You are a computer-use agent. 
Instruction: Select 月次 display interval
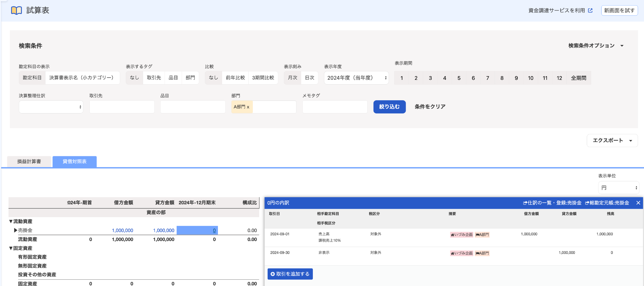292,78
